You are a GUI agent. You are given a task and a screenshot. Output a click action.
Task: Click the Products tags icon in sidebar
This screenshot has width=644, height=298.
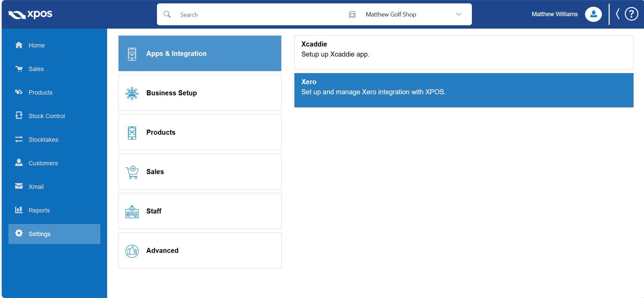(x=19, y=92)
